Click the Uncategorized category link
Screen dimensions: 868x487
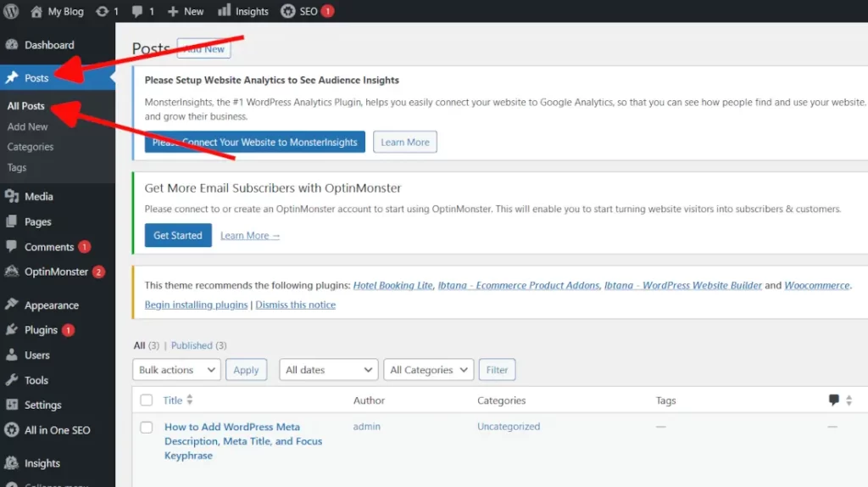[x=509, y=426]
